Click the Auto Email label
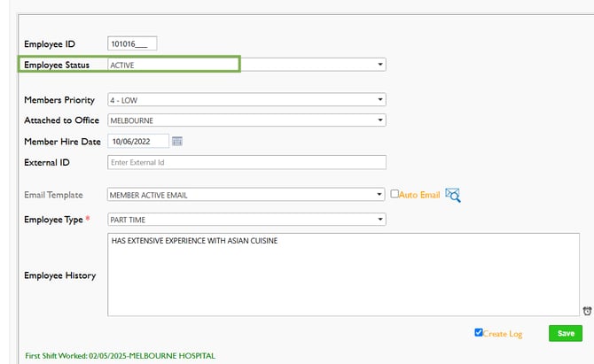This screenshot has height=364, width=594. 419,195
